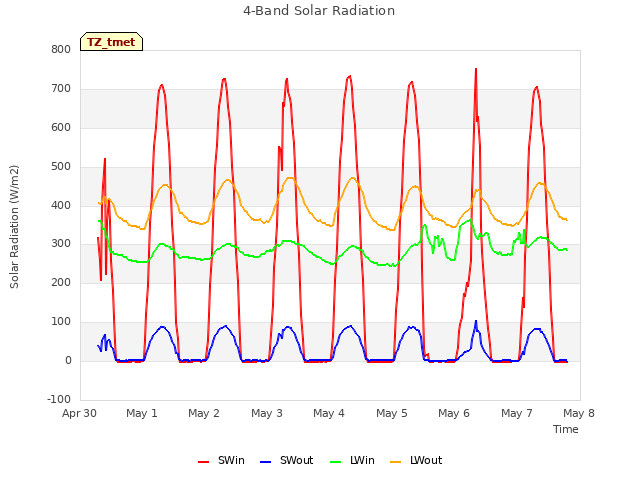Click the green LWin legend swatch

(336, 462)
